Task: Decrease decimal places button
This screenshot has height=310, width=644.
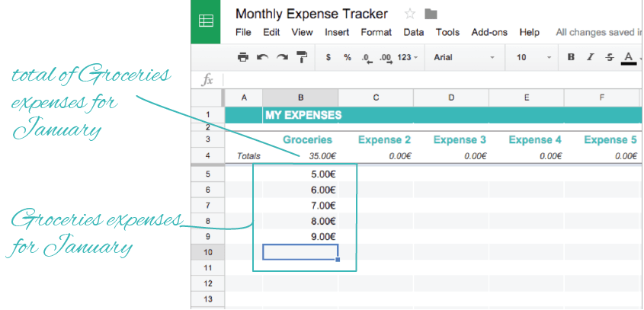Action: click(x=367, y=58)
